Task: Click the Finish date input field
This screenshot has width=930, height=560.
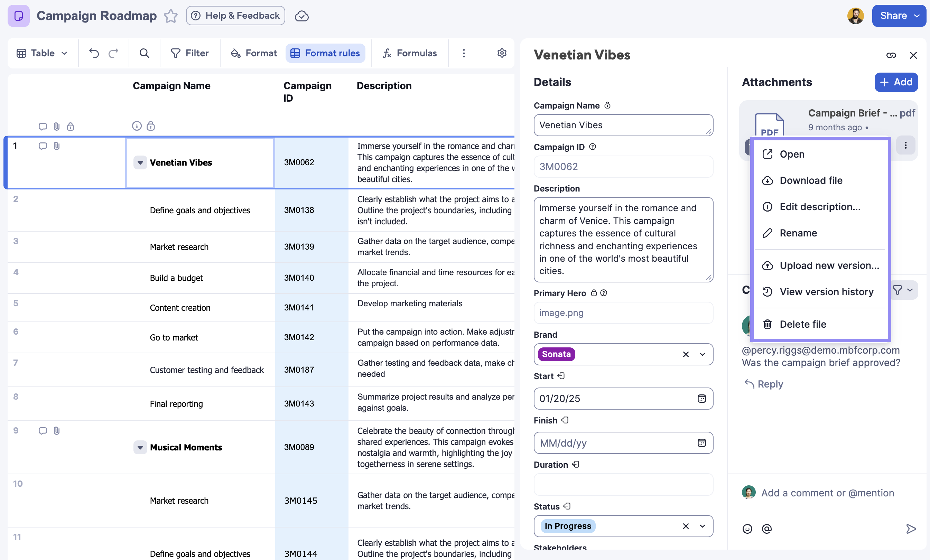Action: click(x=623, y=443)
